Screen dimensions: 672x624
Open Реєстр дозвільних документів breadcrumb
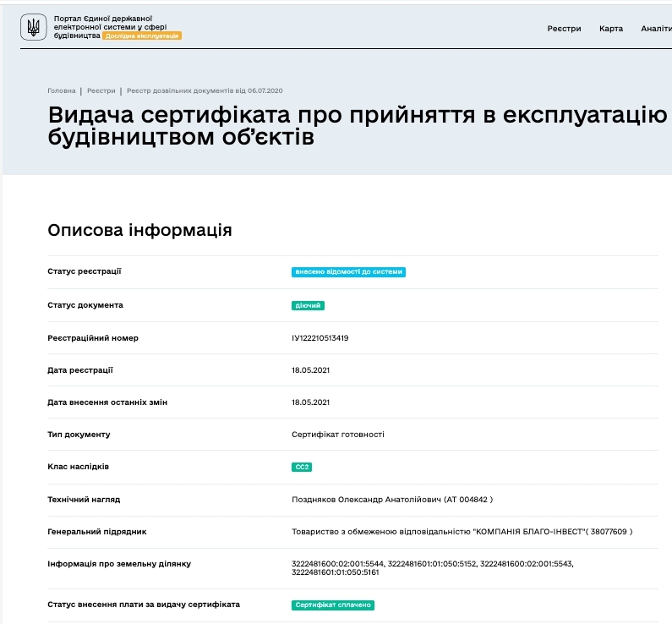(205, 90)
